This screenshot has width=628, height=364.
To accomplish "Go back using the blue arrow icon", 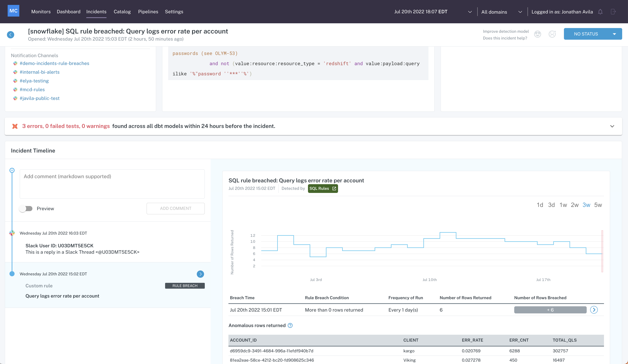I will point(11,35).
